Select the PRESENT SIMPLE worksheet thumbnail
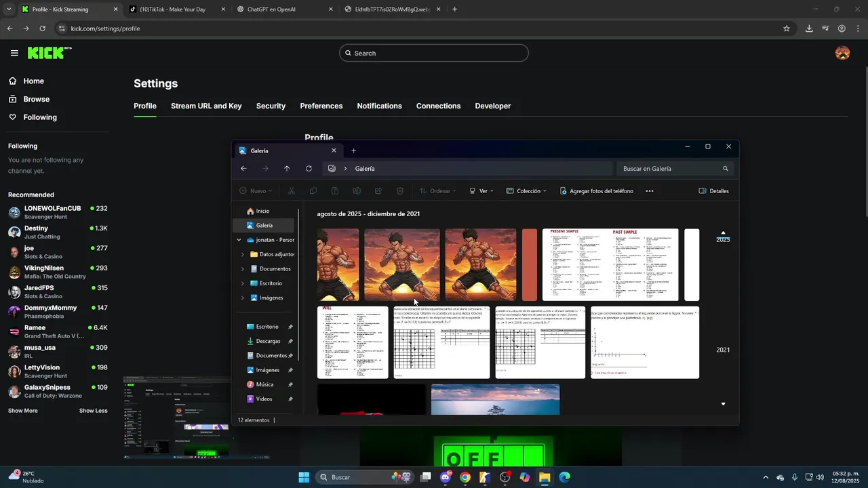This screenshot has width=868, height=488. tap(610, 265)
